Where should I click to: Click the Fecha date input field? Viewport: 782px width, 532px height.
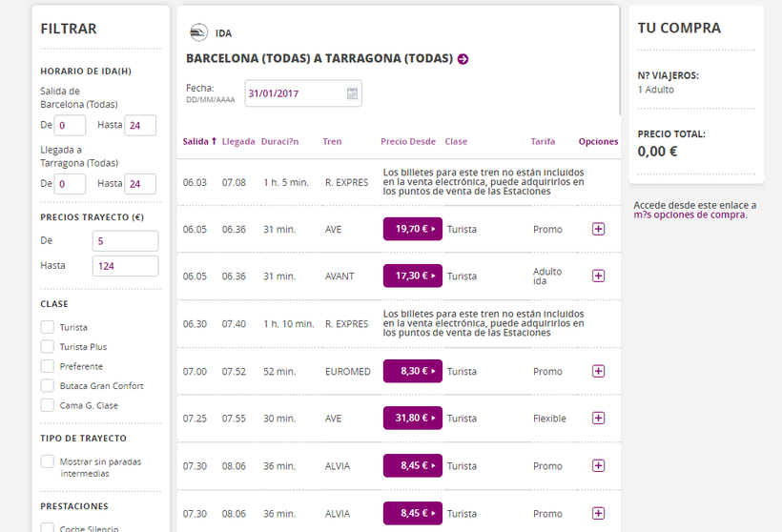[x=303, y=93]
